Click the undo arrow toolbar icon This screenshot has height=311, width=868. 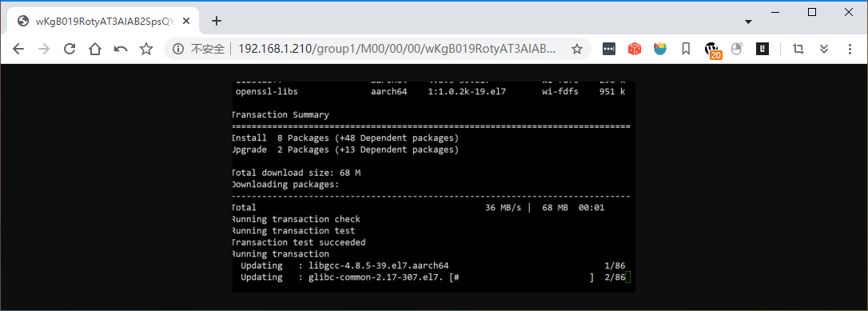[121, 50]
